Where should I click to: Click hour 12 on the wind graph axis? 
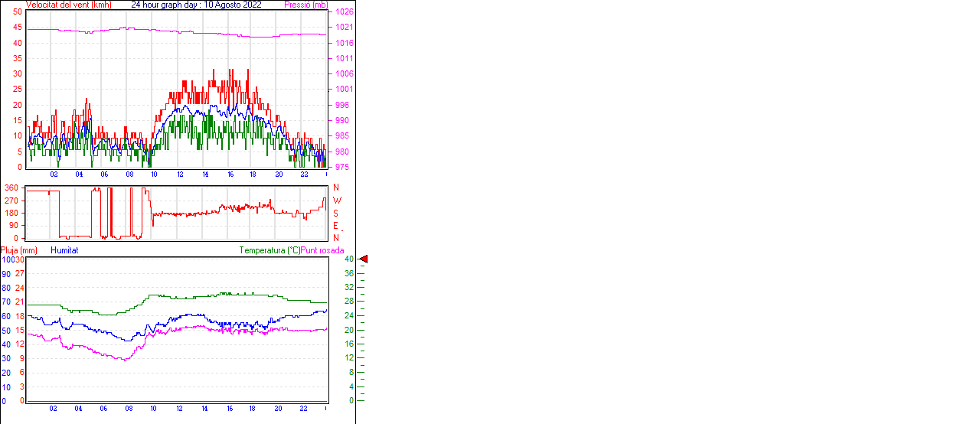coord(180,175)
